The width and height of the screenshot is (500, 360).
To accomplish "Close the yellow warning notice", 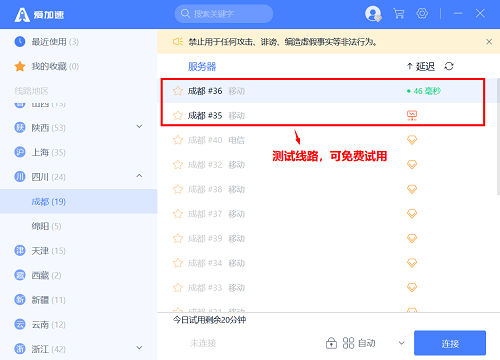I will click(489, 42).
